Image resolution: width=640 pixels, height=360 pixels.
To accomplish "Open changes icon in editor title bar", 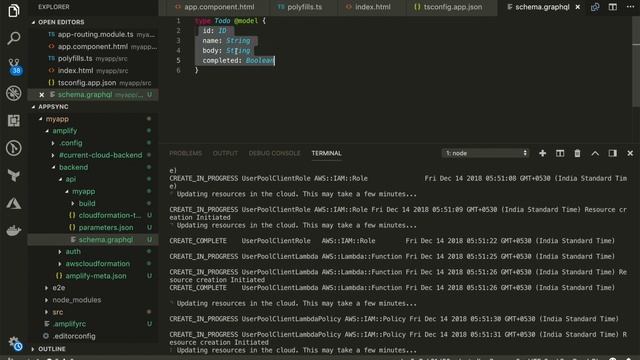I will (x=595, y=7).
